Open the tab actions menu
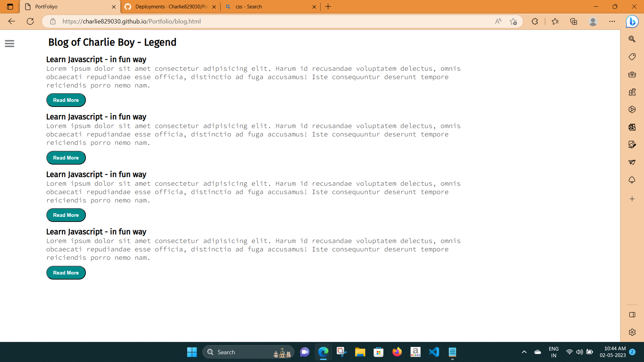Screen dimensions: 644x362 coord(10,7)
